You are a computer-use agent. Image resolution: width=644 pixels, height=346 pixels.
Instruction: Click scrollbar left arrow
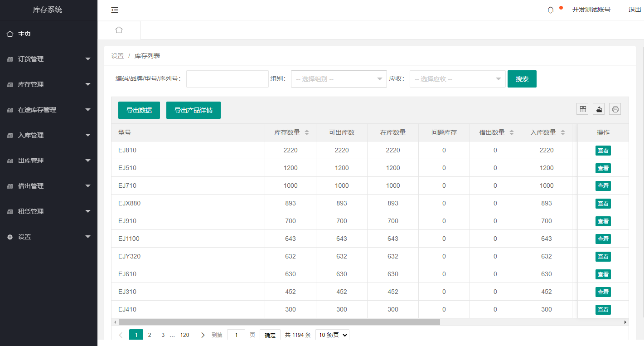tap(115, 322)
